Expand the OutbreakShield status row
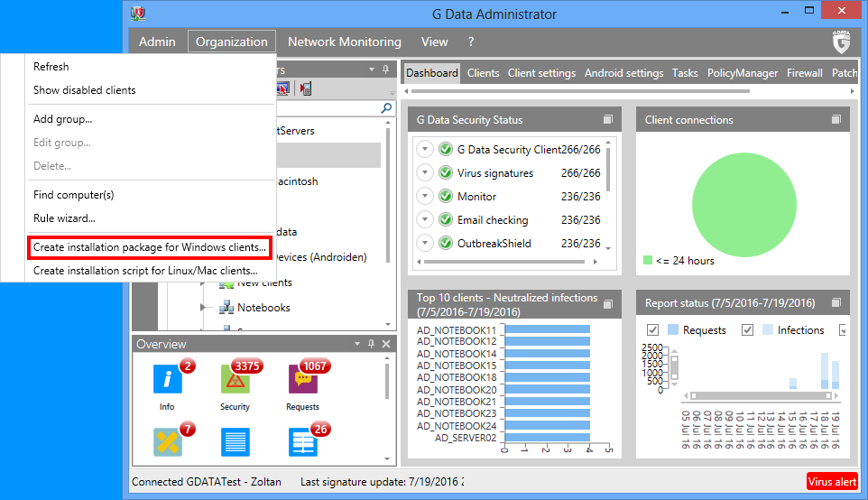The image size is (868, 500). click(425, 243)
